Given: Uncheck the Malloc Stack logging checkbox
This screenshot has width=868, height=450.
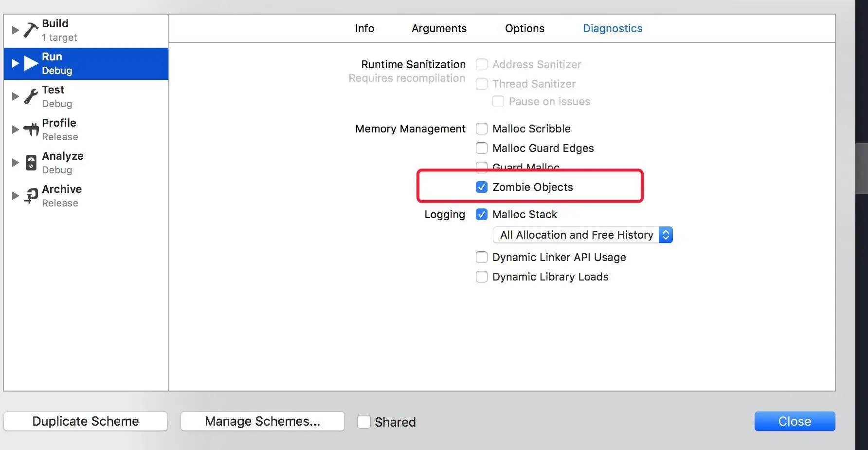Looking at the screenshot, I should 482,214.
